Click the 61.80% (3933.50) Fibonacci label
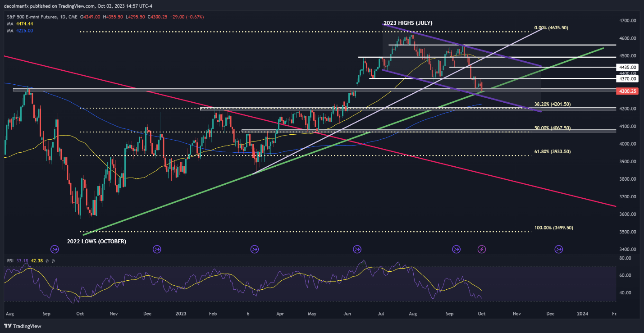The image size is (644, 333). (553, 152)
